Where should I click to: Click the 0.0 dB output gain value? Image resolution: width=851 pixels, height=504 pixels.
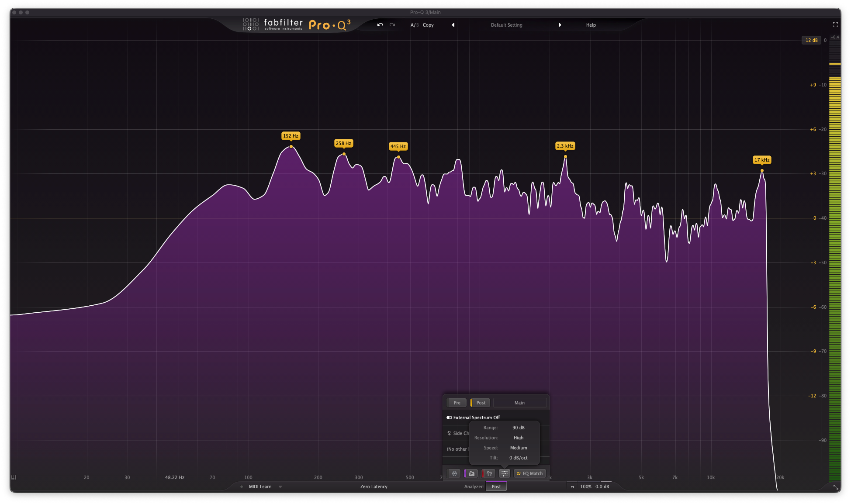click(x=602, y=487)
